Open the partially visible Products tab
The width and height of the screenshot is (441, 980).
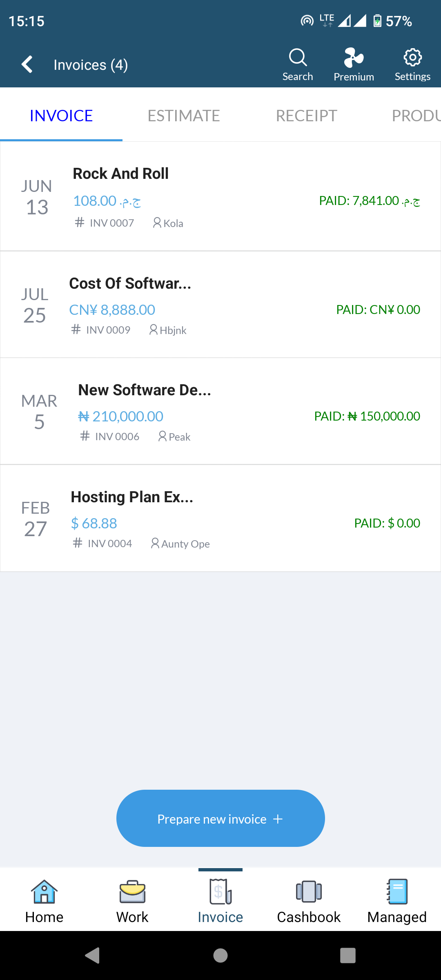point(416,116)
